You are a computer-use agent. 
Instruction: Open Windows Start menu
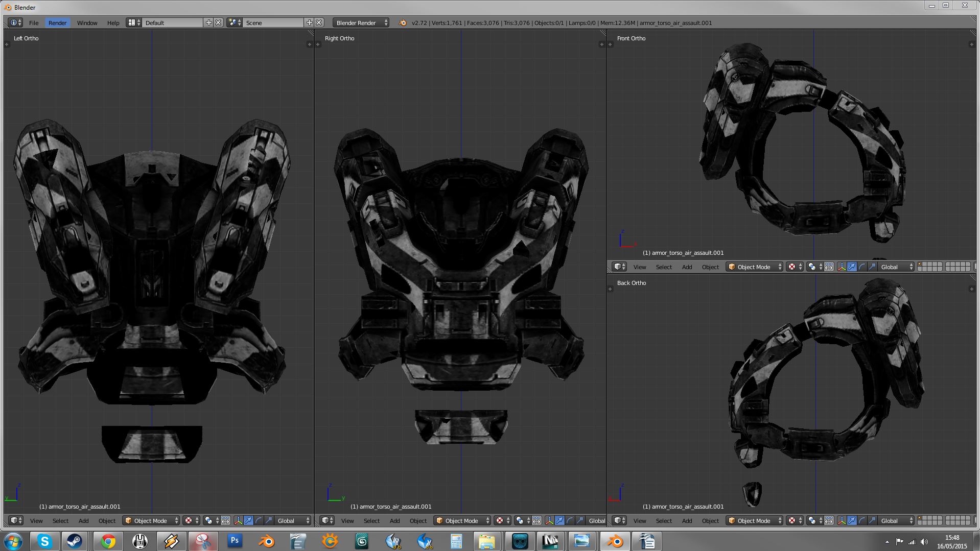(13, 541)
